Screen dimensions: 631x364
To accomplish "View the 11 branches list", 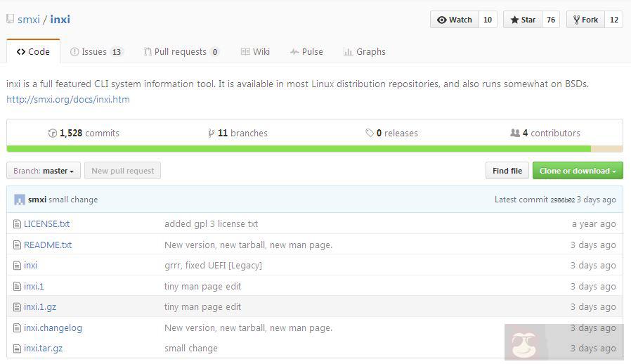I will [x=238, y=133].
